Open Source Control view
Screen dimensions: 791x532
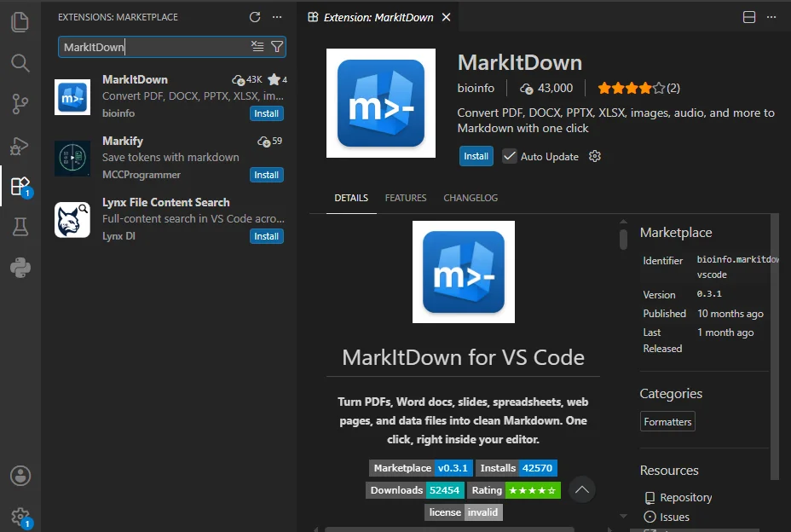pyautogui.click(x=20, y=104)
